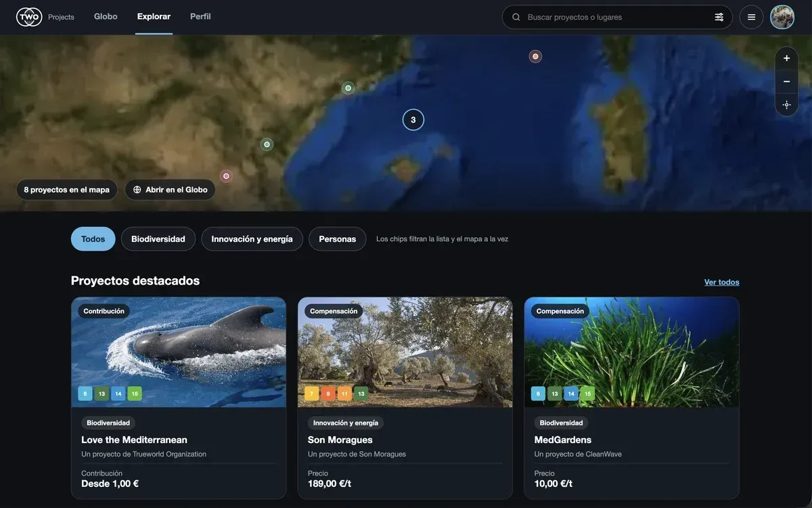Click the 189,00 €/t price

click(x=330, y=484)
